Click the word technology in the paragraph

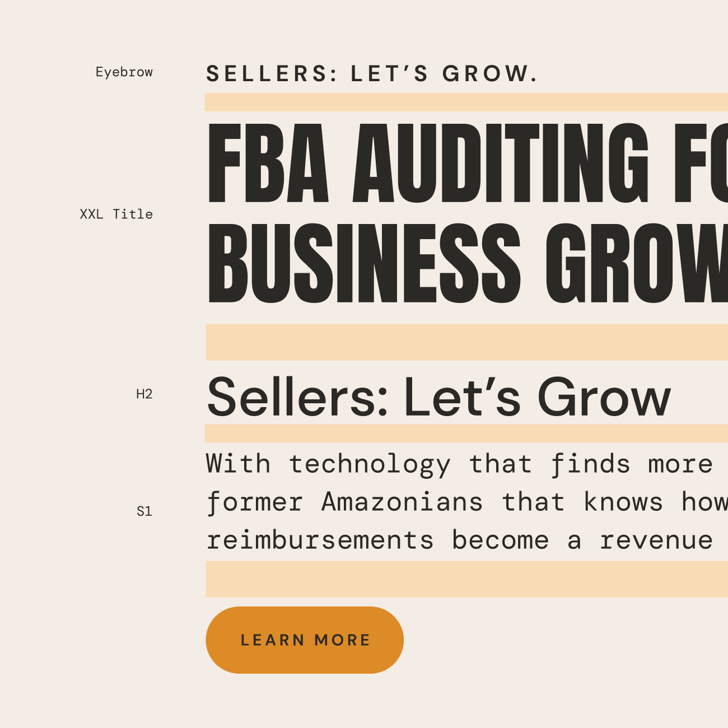(370, 464)
